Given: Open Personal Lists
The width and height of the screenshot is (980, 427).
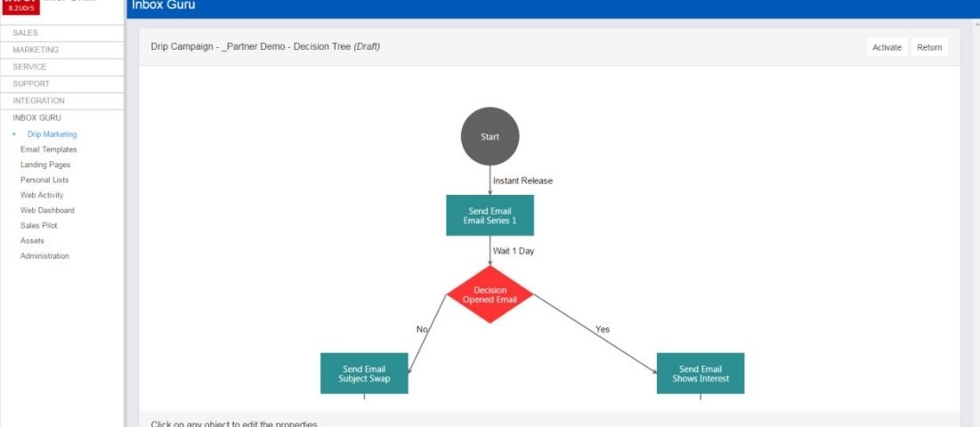Looking at the screenshot, I should coord(45,180).
